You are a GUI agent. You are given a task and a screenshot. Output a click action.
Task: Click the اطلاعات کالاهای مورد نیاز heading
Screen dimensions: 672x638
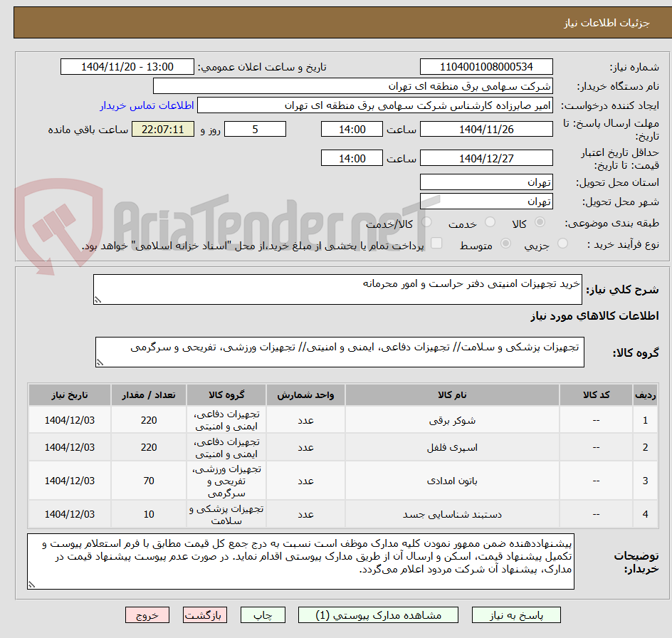click(x=594, y=316)
